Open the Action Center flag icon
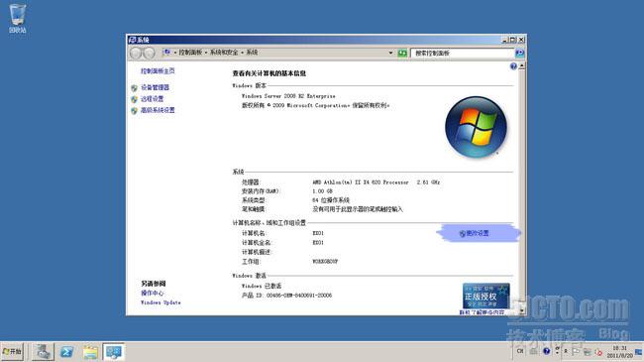Viewport: 644px width, 362px height. [576, 351]
